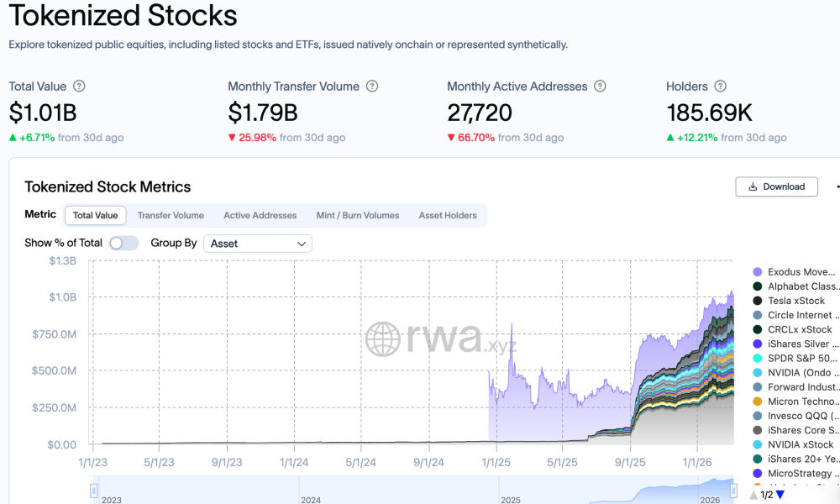Hide Exodus Movement series in legend
Image resolution: width=840 pixels, height=504 pixels.
801,272
